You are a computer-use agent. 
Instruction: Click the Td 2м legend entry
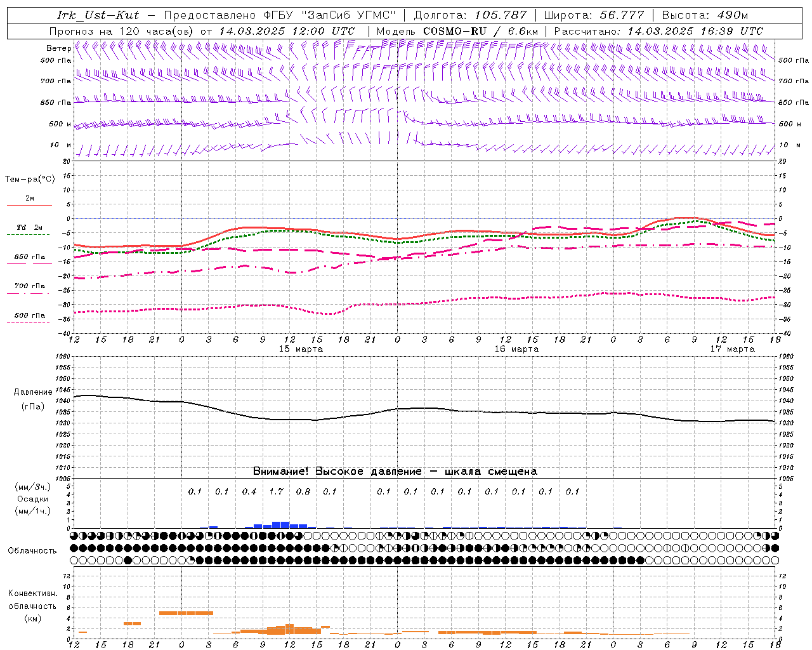click(x=29, y=227)
